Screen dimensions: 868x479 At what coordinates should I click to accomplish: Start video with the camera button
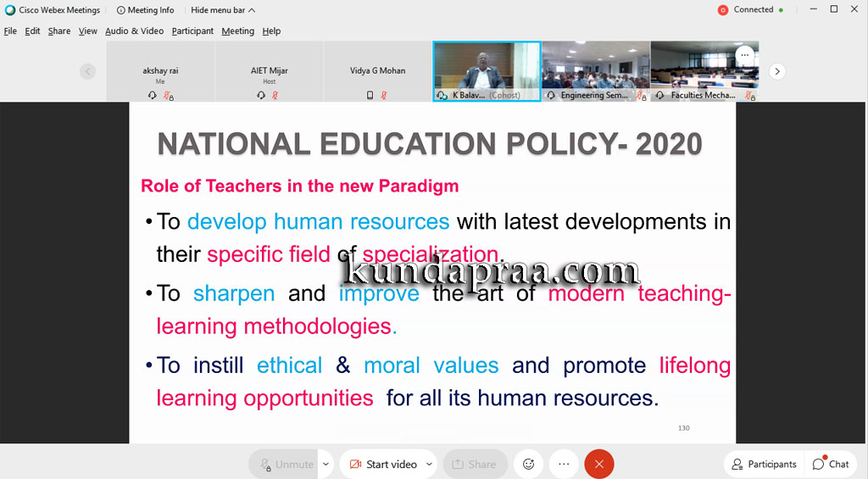pyautogui.click(x=383, y=464)
